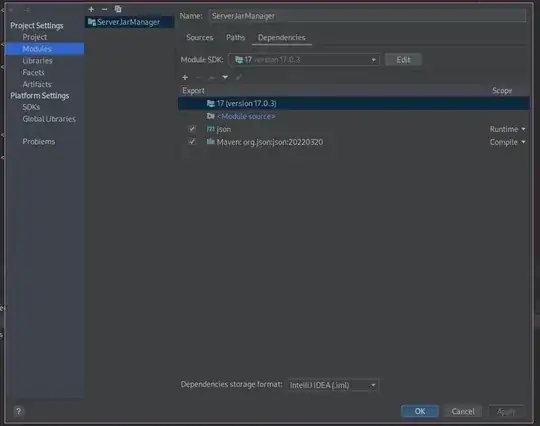Open Modules settings section
Image resolution: width=540 pixels, height=426 pixels.
[45, 49]
